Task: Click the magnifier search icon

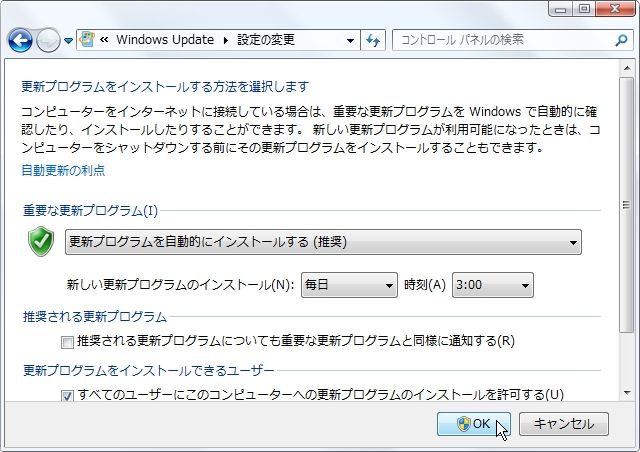Action: pos(621,40)
